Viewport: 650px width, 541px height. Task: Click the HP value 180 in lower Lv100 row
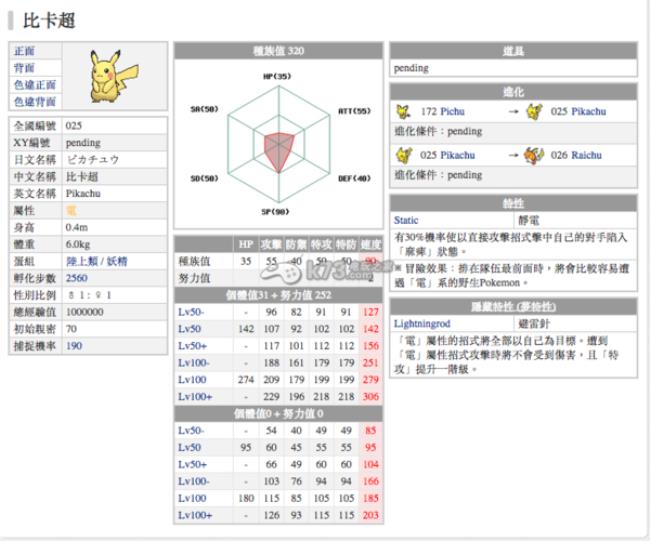click(x=246, y=498)
